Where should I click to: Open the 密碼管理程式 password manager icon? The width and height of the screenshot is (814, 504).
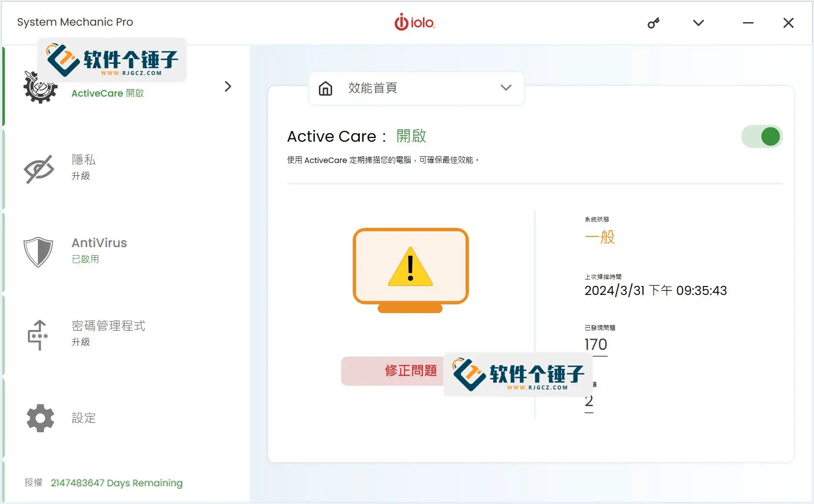point(39,334)
